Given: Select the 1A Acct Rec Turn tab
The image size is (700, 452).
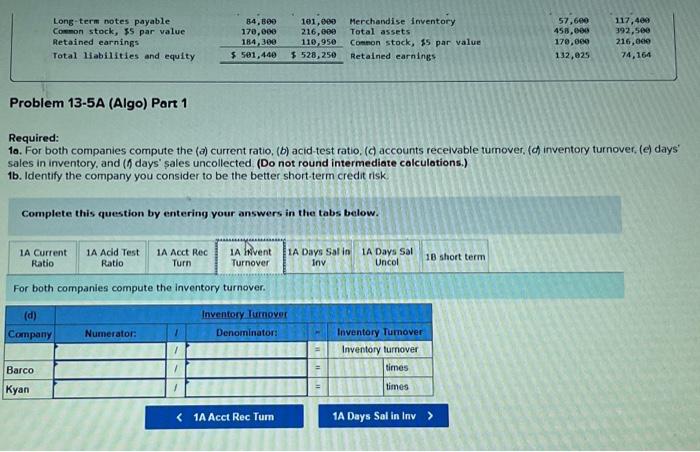Looking at the screenshot, I should pos(182,258).
